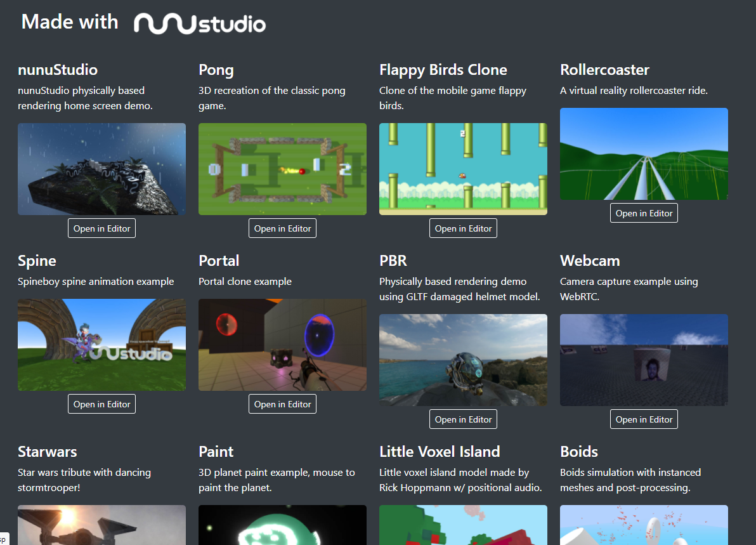Click the Little Voxel Island thumbnail
Image resolution: width=756 pixels, height=545 pixels.
(464, 525)
